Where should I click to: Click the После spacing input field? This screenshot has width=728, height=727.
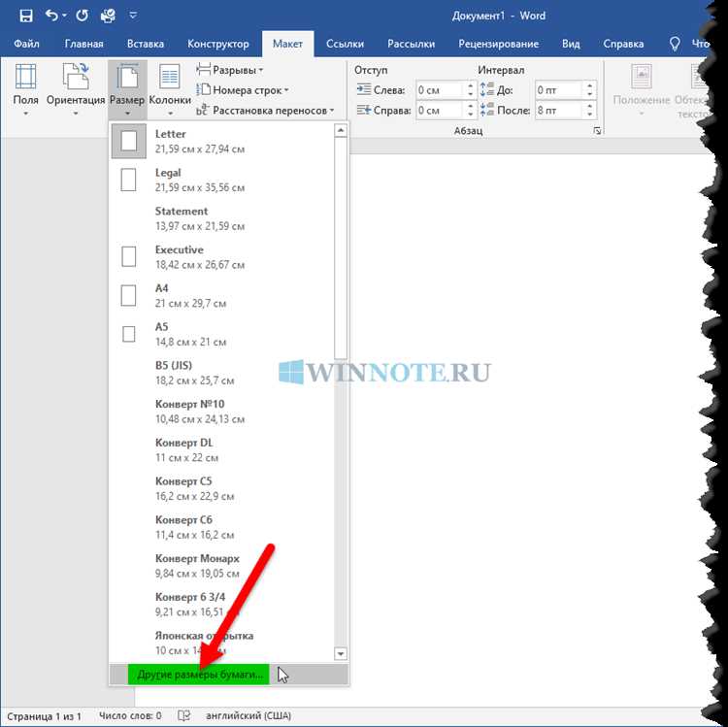point(559,111)
